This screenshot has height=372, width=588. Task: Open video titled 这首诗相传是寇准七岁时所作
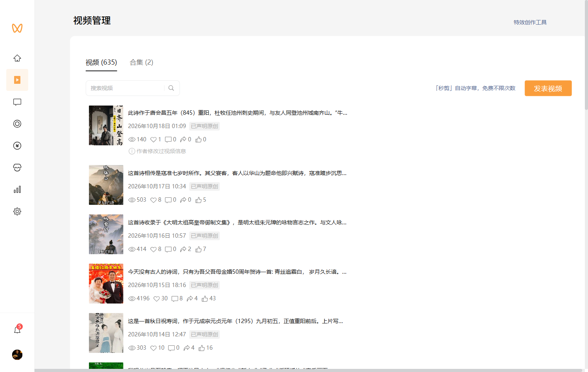pyautogui.click(x=237, y=173)
